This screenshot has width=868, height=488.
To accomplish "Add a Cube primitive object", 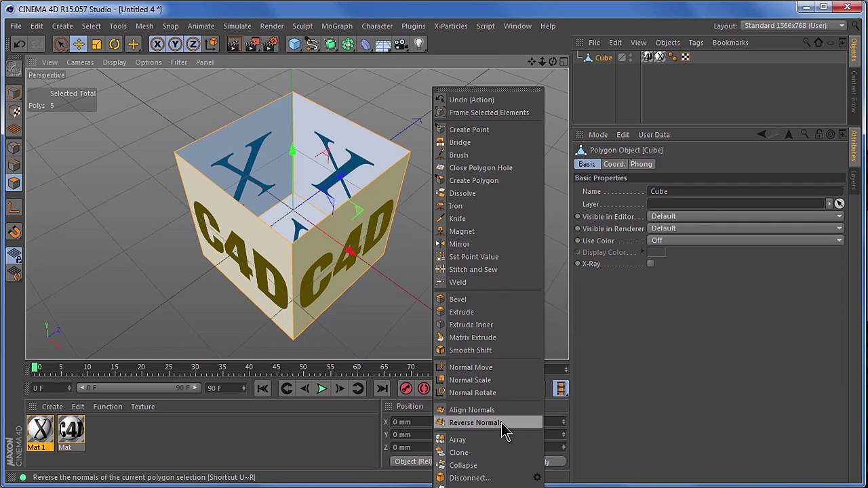I will pyautogui.click(x=294, y=44).
